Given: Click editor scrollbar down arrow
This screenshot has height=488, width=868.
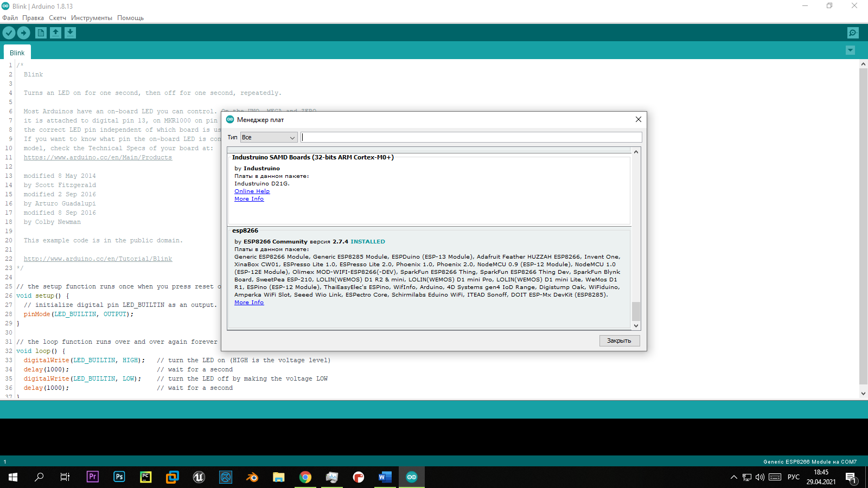Looking at the screenshot, I should pos(863,394).
